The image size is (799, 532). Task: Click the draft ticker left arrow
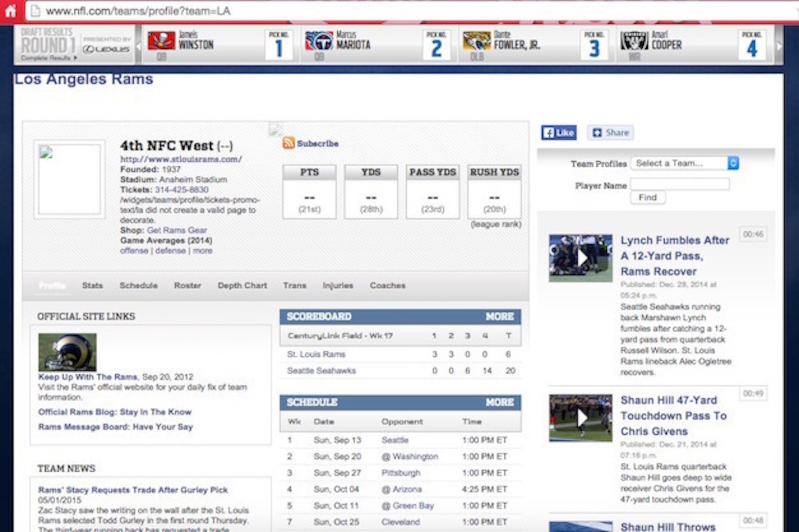click(139, 46)
